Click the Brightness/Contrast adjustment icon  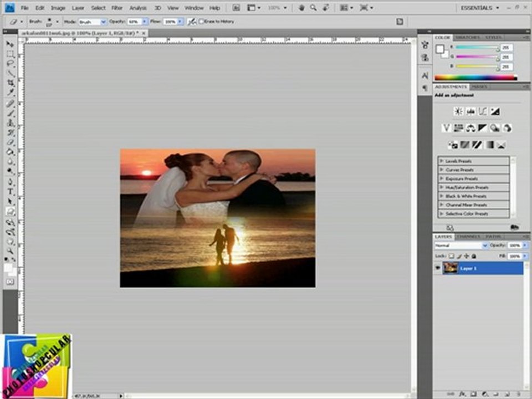(458, 111)
